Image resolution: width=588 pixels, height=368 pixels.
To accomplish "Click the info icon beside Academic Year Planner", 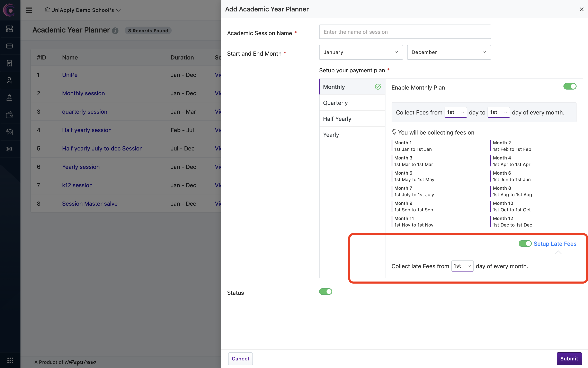I will pyautogui.click(x=115, y=31).
